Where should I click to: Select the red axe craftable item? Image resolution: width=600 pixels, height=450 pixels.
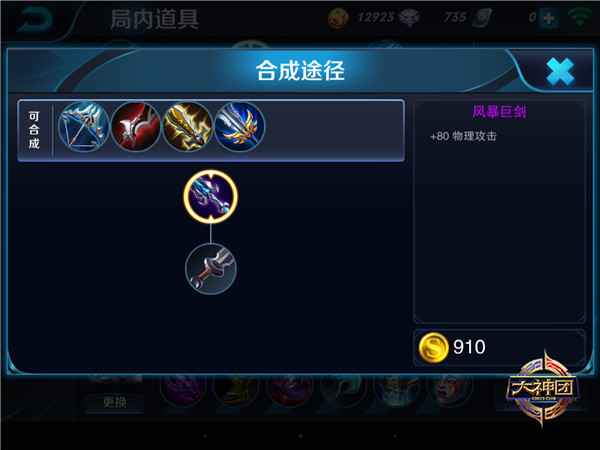pos(136,127)
